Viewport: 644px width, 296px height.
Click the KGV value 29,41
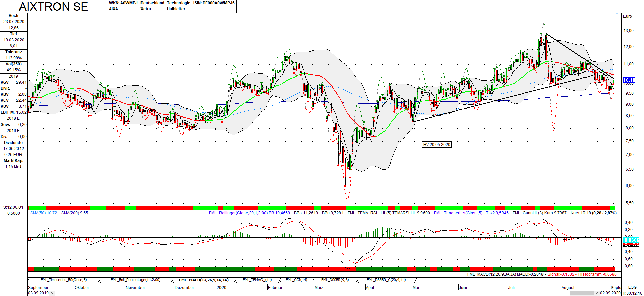coord(21,82)
